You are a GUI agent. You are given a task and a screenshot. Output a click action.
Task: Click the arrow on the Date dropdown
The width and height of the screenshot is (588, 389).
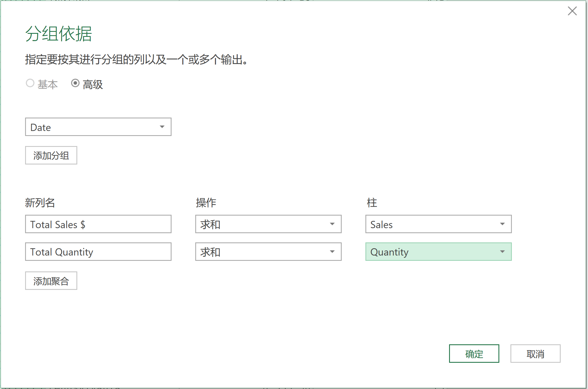162,127
